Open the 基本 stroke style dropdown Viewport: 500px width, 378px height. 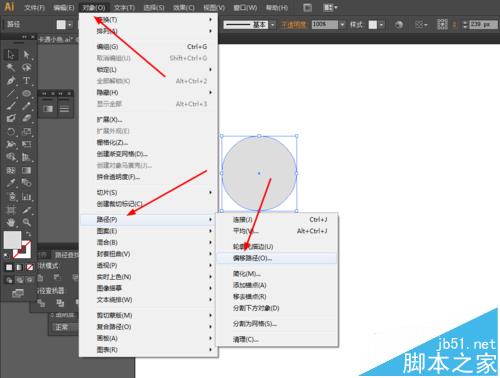click(x=273, y=25)
